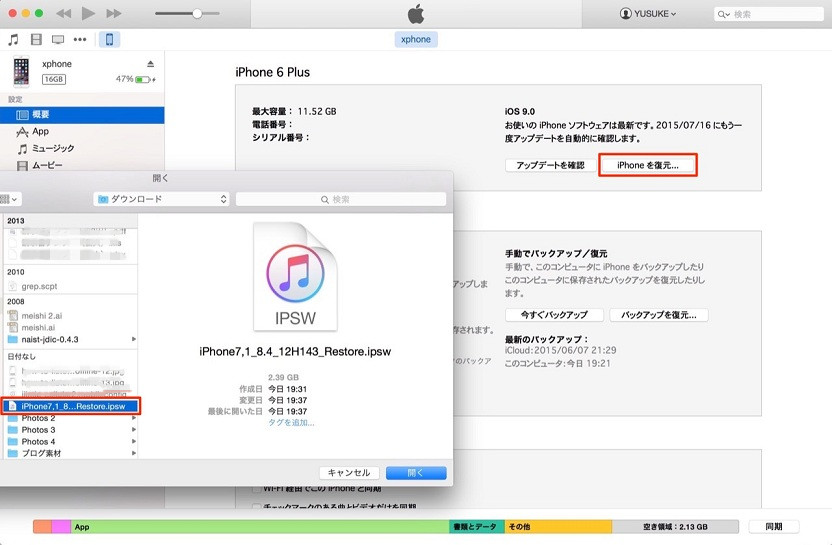The width and height of the screenshot is (832, 545).
Task: Click the IPSW file preview icon
Action: (x=295, y=276)
